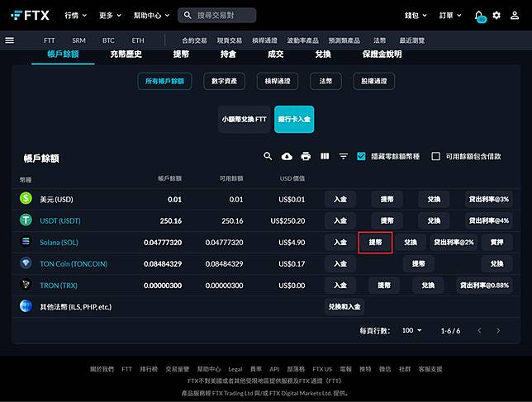Expand the 行情 dropdown menu
This screenshot has width=532, height=402.
click(x=76, y=15)
